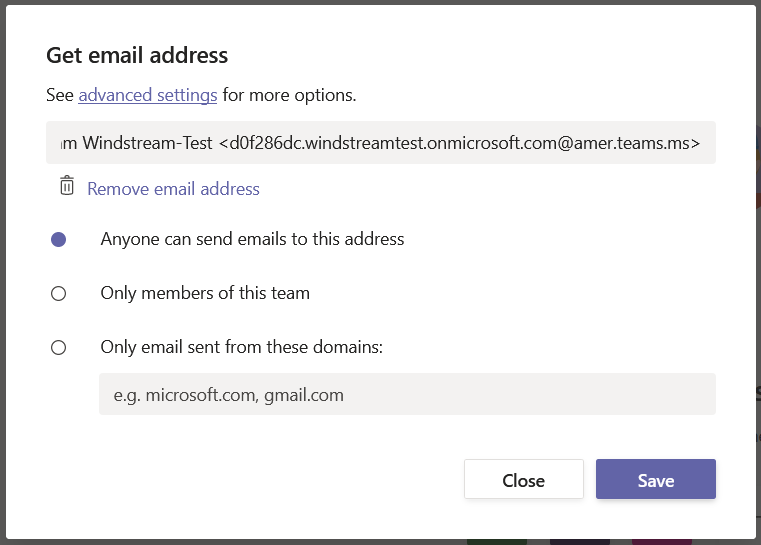
Task: Click the channel email address text box
Action: coord(381,143)
